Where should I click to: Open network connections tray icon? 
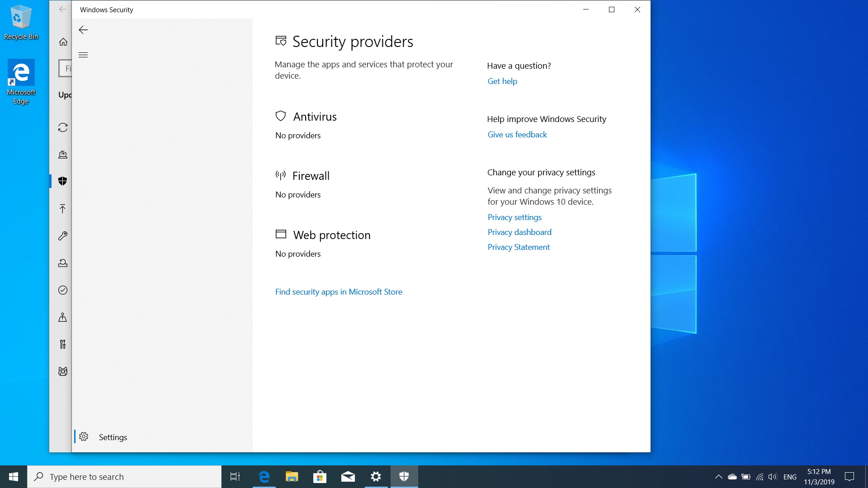click(x=759, y=477)
